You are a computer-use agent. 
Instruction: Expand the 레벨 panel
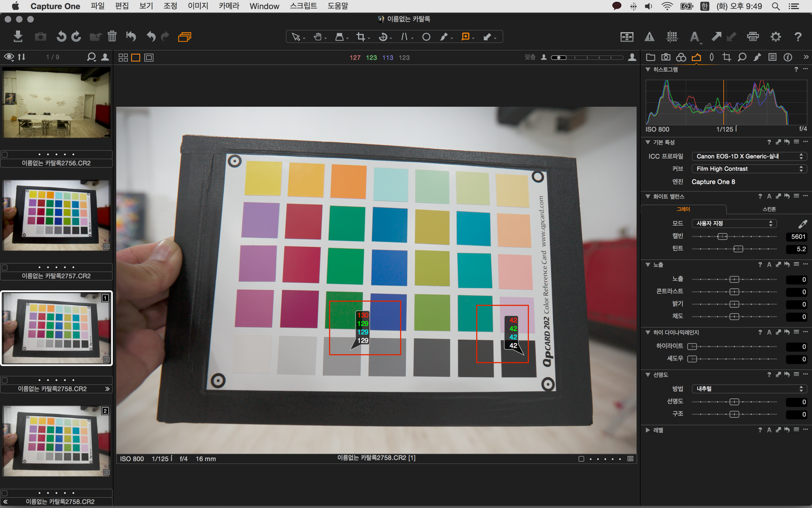click(647, 430)
